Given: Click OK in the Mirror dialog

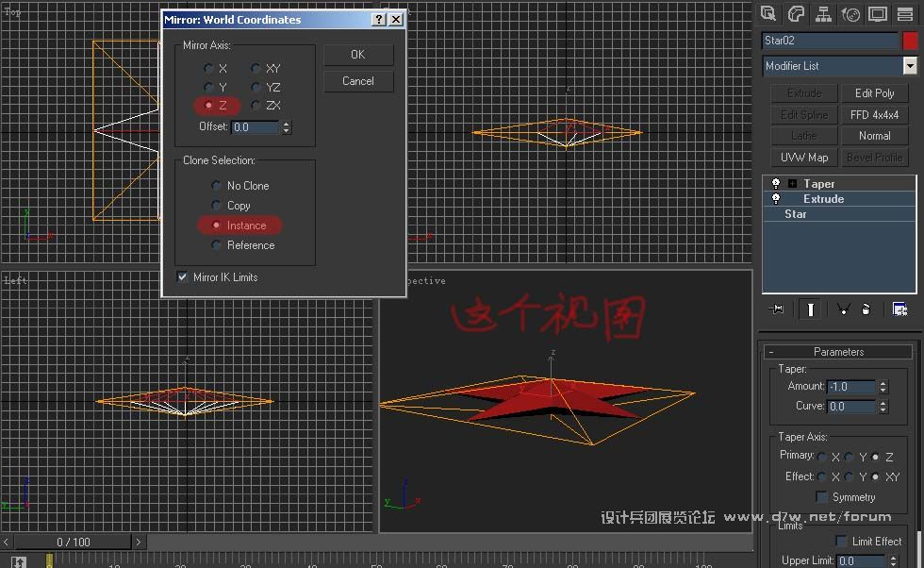Looking at the screenshot, I should 358,55.
